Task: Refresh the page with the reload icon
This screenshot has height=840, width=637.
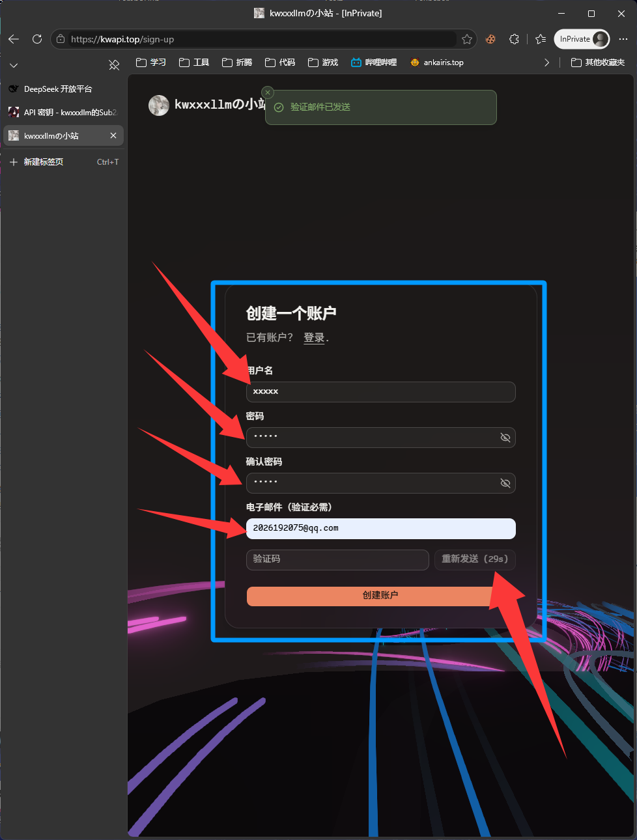Action: pos(37,39)
